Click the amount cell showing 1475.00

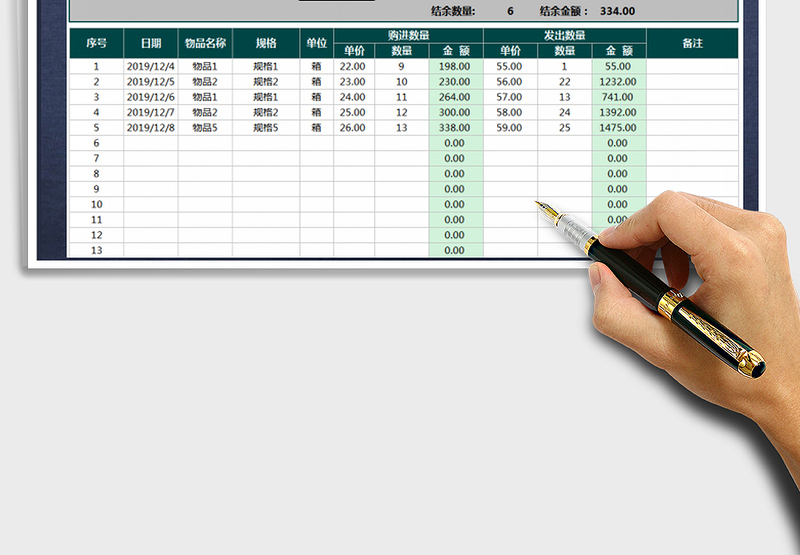click(618, 128)
